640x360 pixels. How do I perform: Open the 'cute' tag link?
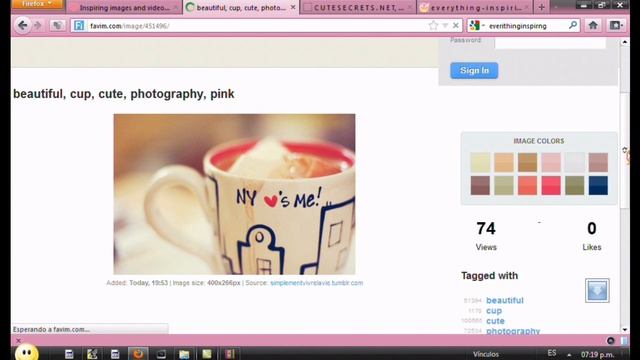[495, 321]
